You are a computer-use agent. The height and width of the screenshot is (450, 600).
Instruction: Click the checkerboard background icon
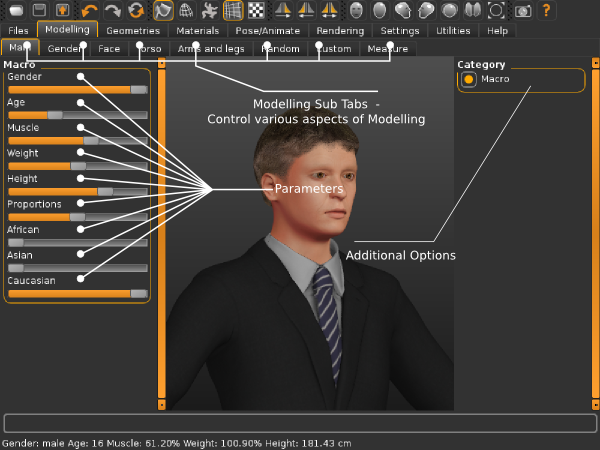(256, 11)
